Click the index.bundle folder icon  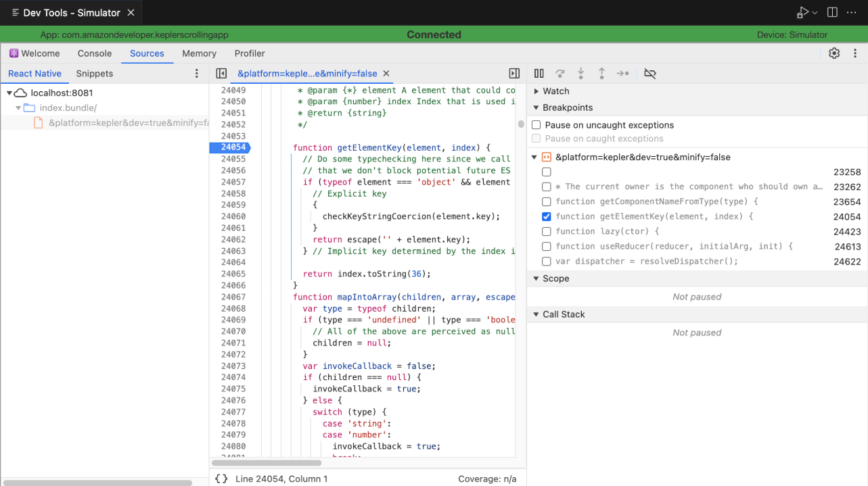click(29, 107)
